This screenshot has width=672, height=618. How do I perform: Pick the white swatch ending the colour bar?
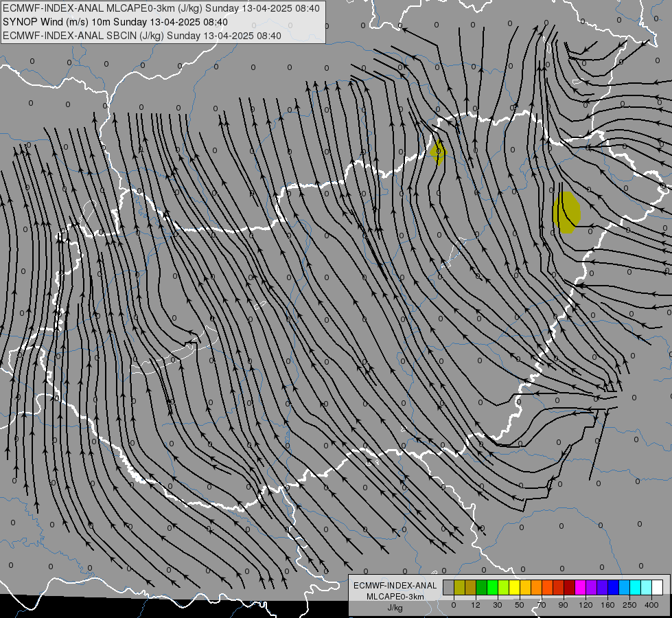tap(658, 587)
